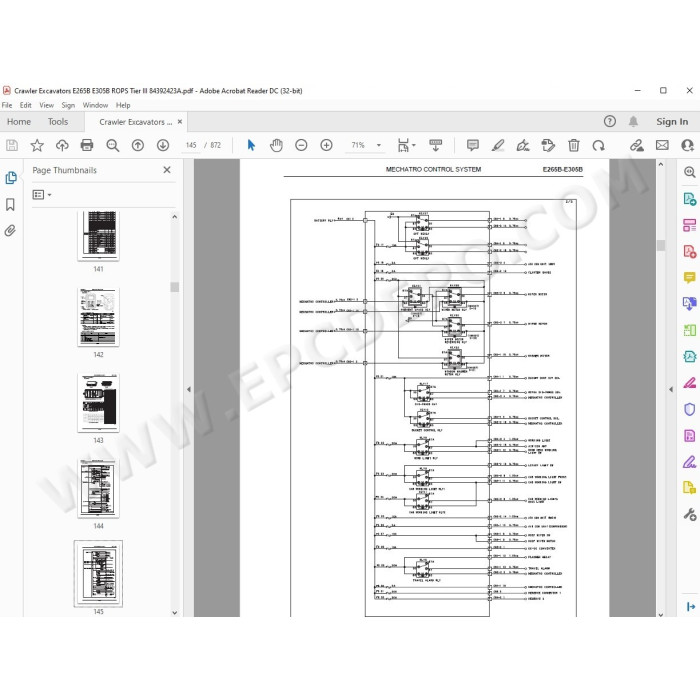
Task: Open the View menu
Action: pyautogui.click(x=46, y=105)
